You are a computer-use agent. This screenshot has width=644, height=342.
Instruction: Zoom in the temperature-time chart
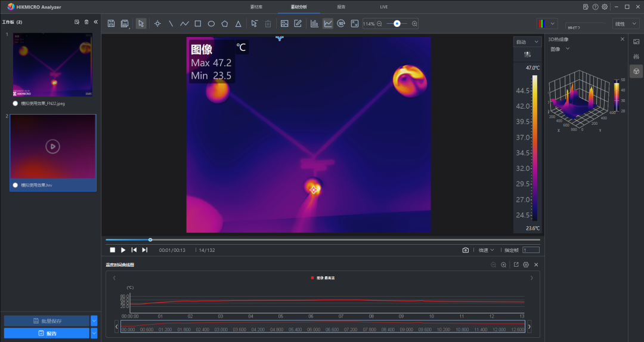click(x=503, y=265)
